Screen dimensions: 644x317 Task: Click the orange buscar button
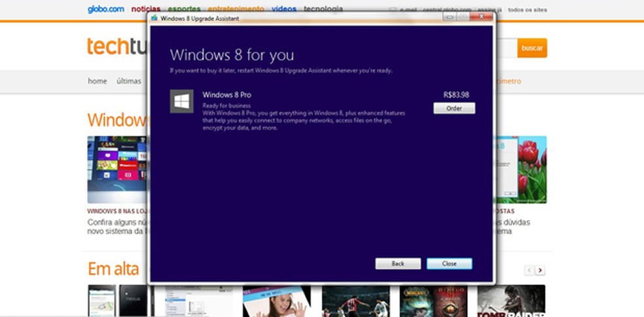tap(532, 48)
